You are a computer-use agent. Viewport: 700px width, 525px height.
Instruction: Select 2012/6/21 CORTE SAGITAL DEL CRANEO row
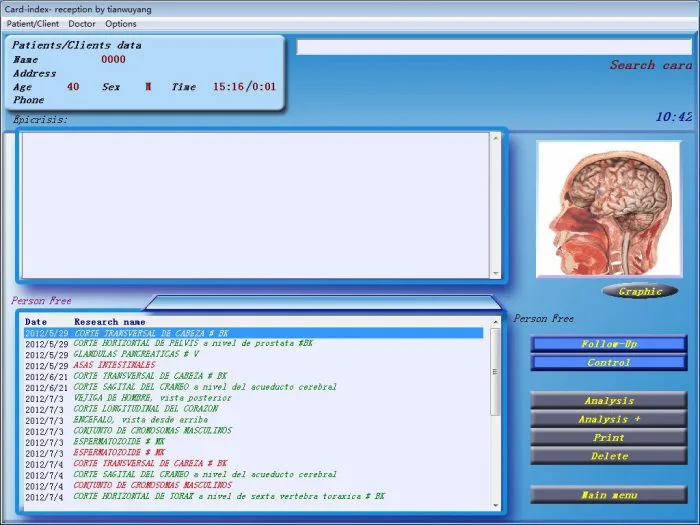pos(254,387)
